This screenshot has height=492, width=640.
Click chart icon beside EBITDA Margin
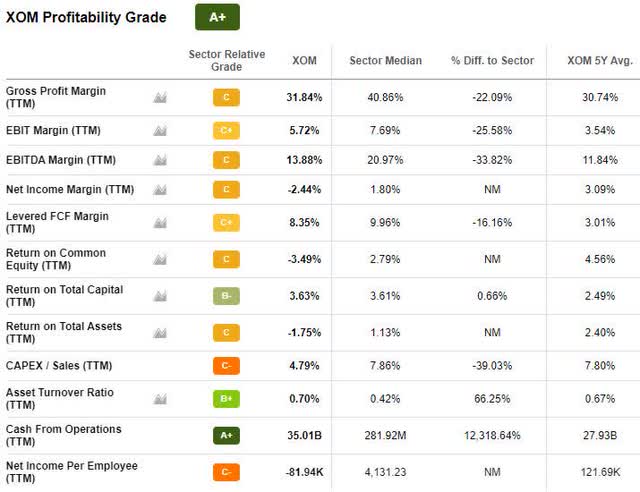point(160,160)
